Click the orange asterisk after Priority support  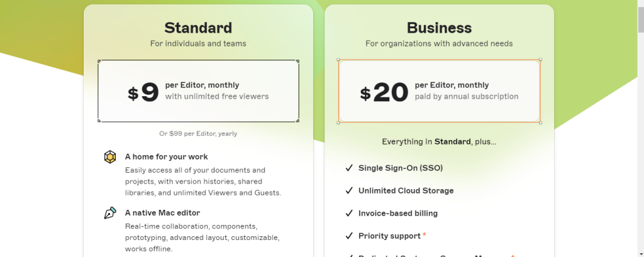(x=425, y=235)
